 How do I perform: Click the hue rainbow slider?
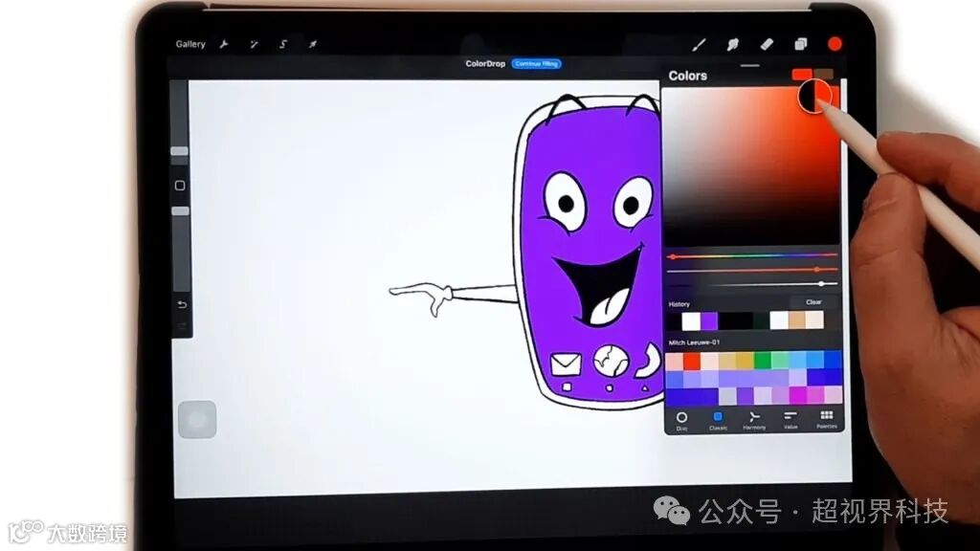click(752, 255)
